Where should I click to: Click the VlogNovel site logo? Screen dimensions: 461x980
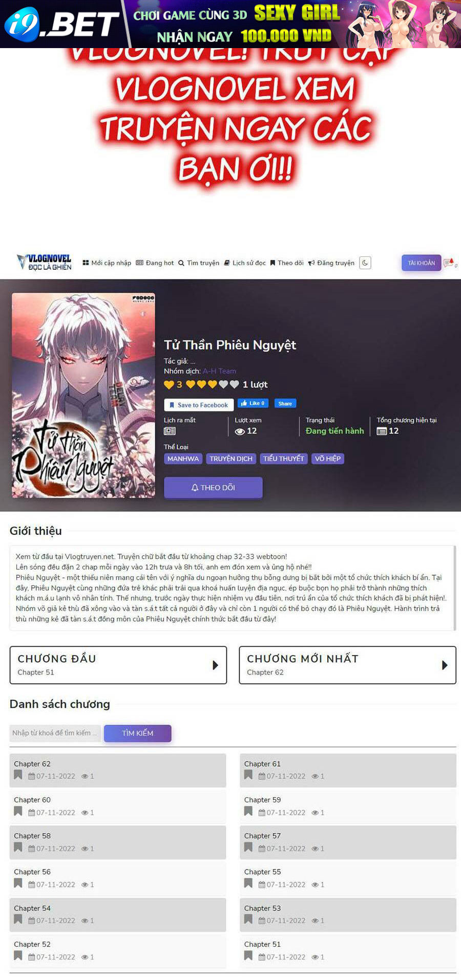click(45, 262)
